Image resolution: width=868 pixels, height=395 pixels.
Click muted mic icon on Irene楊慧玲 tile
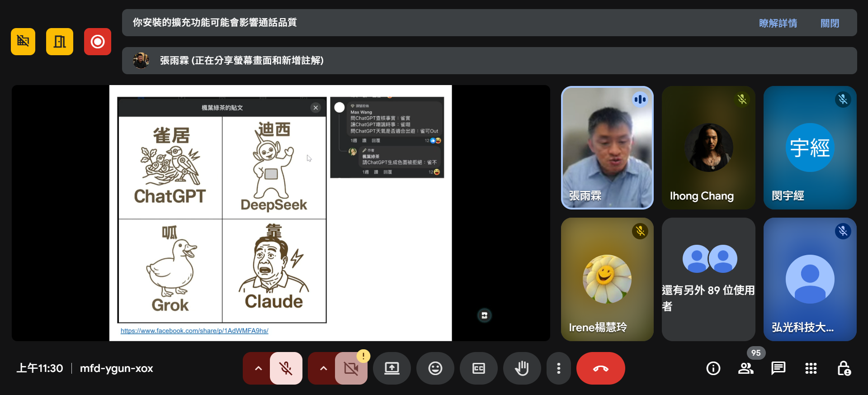point(640,231)
